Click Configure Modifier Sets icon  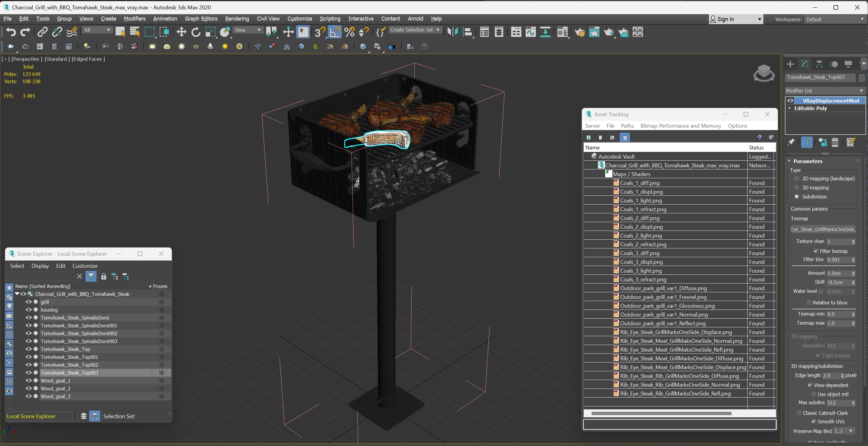coord(850,142)
